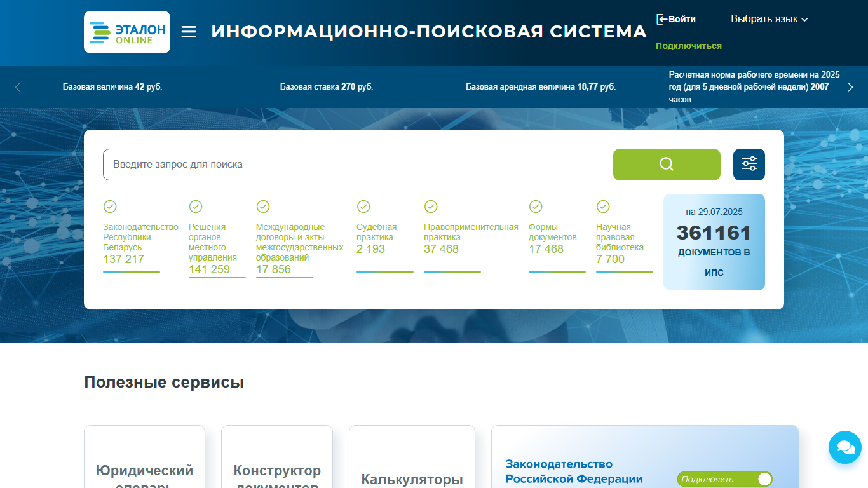Open advanced search filter settings
The width and height of the screenshot is (868, 488).
point(749,165)
